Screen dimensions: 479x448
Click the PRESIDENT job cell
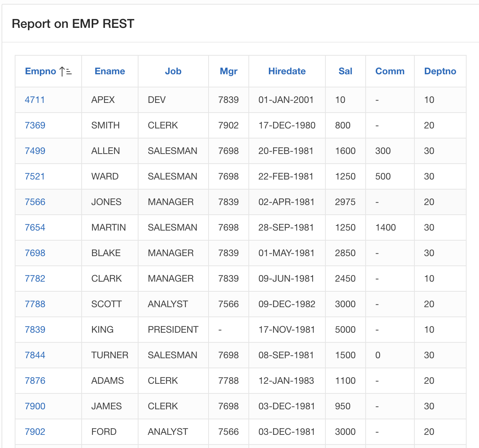coord(173,330)
